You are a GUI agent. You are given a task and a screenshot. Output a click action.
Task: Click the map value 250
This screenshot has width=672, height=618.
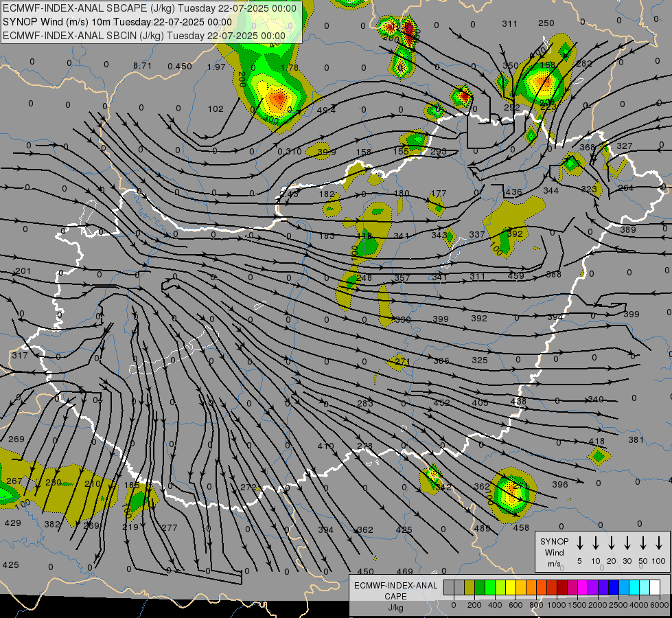(x=546, y=23)
